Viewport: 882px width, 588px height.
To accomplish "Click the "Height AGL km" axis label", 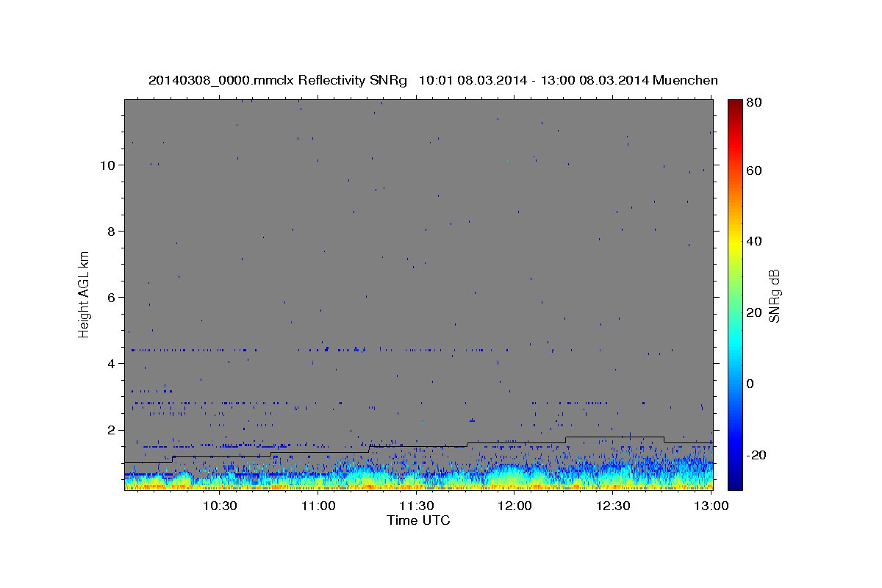I will pyautogui.click(x=84, y=294).
